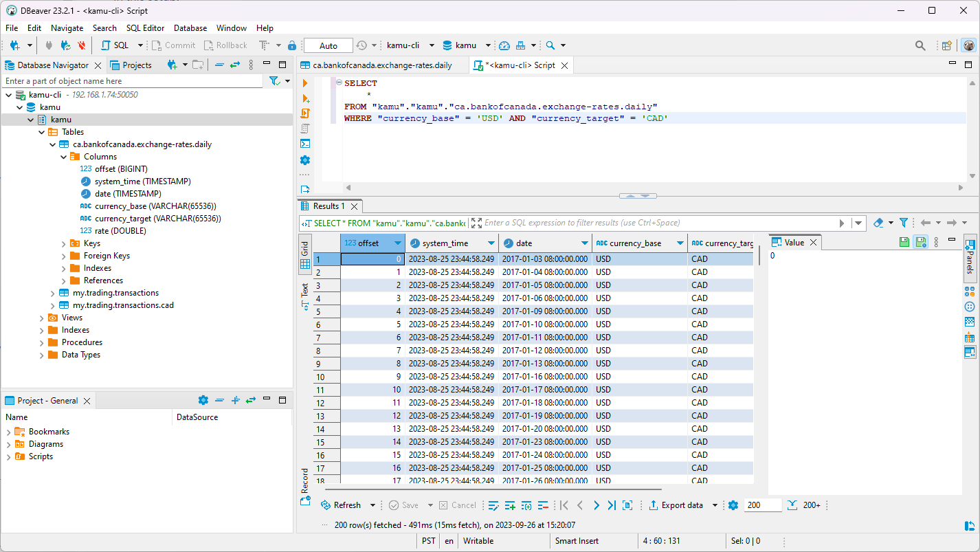Click the Refresh button in results toolbar
980x552 pixels.
tap(341, 505)
